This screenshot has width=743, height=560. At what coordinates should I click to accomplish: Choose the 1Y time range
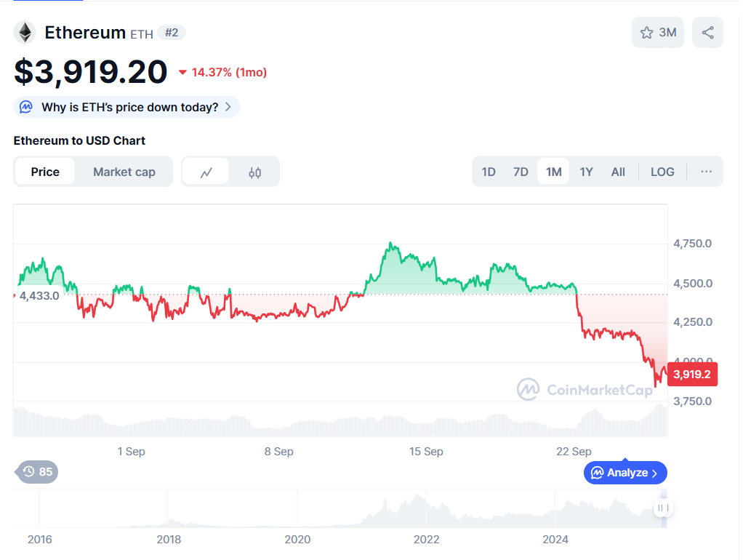point(586,172)
